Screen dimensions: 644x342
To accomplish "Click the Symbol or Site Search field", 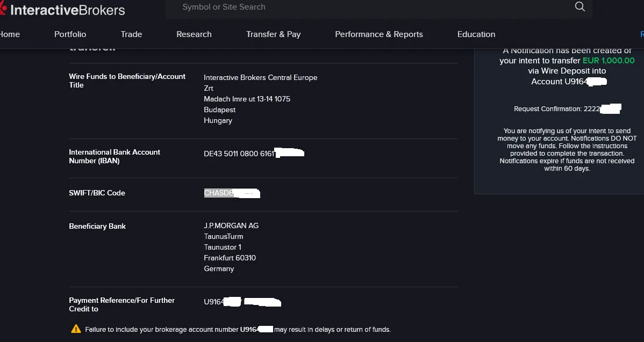I will click(x=378, y=7).
